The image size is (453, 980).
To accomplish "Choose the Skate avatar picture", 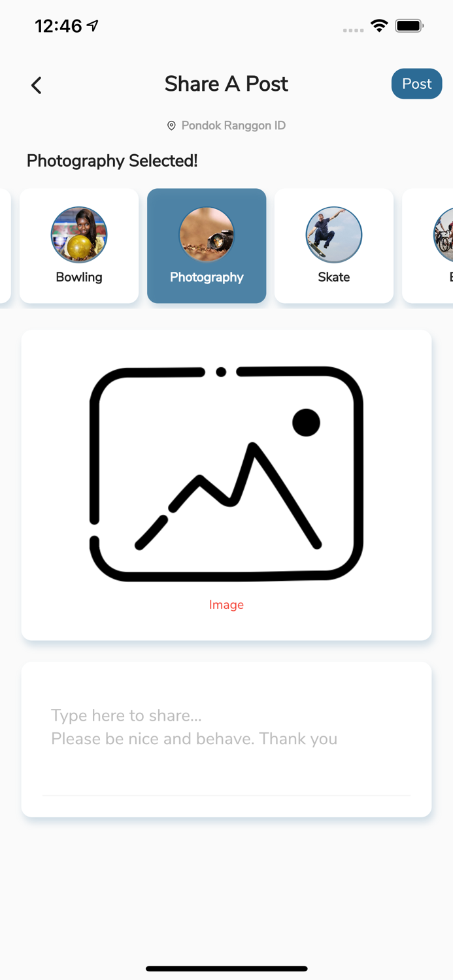I will (334, 235).
